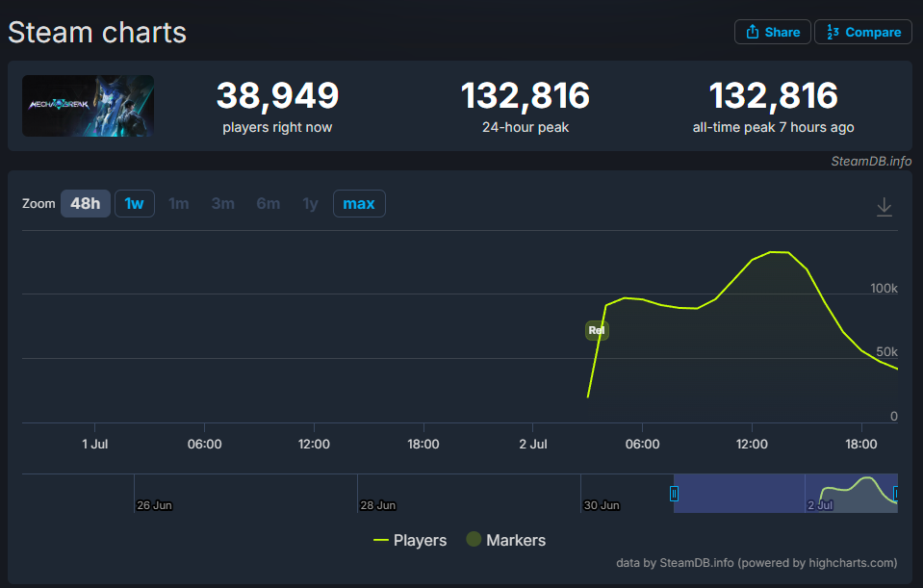Click the 24-hour peak label
Image resolution: width=923 pixels, height=588 pixels.
(526, 127)
